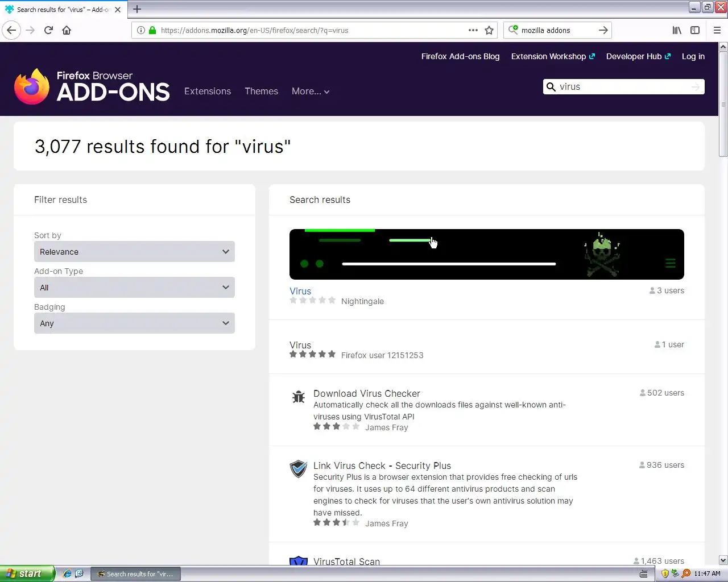
Task: Open the Extensions section
Action: coord(208,91)
